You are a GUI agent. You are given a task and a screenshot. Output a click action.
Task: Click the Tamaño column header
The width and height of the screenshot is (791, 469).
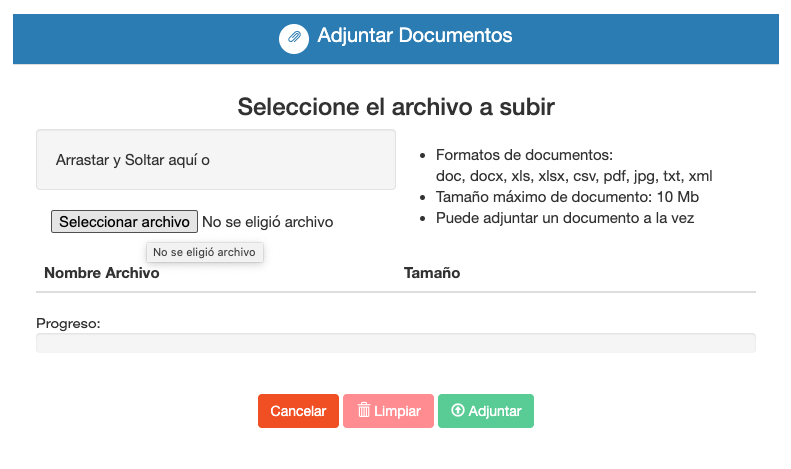(432, 273)
